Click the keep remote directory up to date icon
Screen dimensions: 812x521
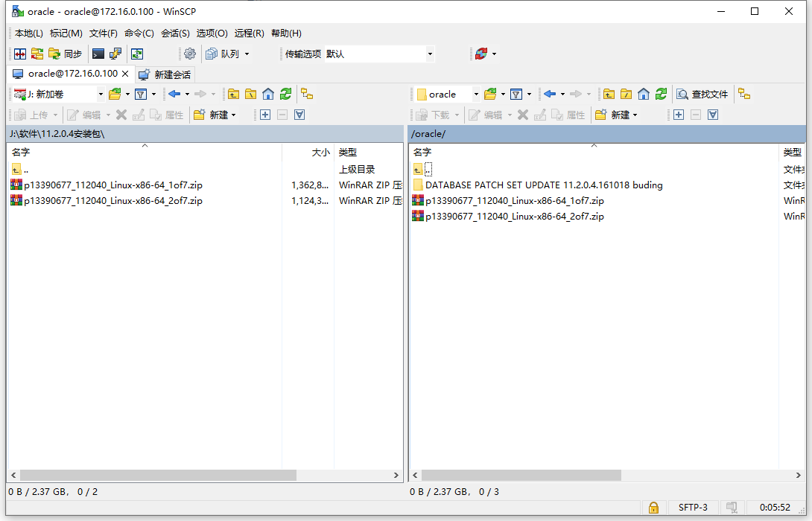coord(137,54)
